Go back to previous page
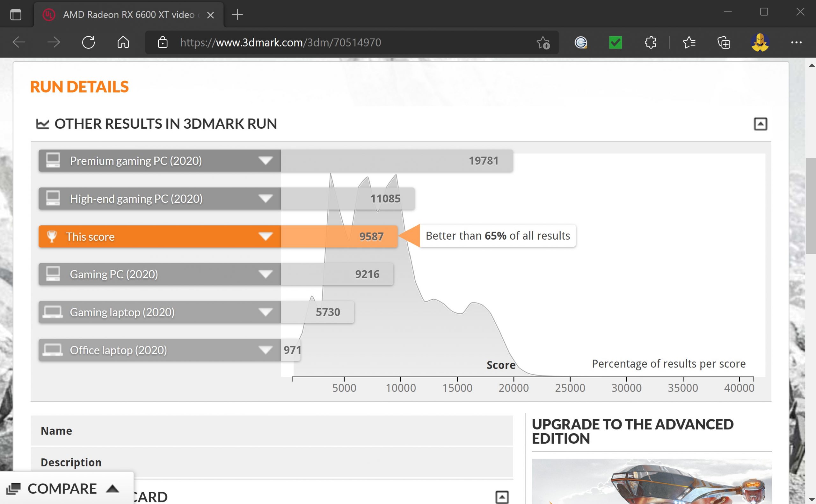Screen dimensions: 816x504 pyautogui.click(x=19, y=42)
